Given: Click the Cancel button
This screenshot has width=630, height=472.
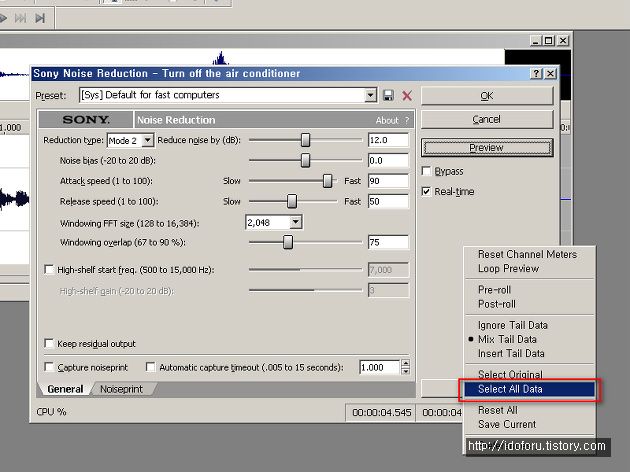Looking at the screenshot, I should point(487,119).
